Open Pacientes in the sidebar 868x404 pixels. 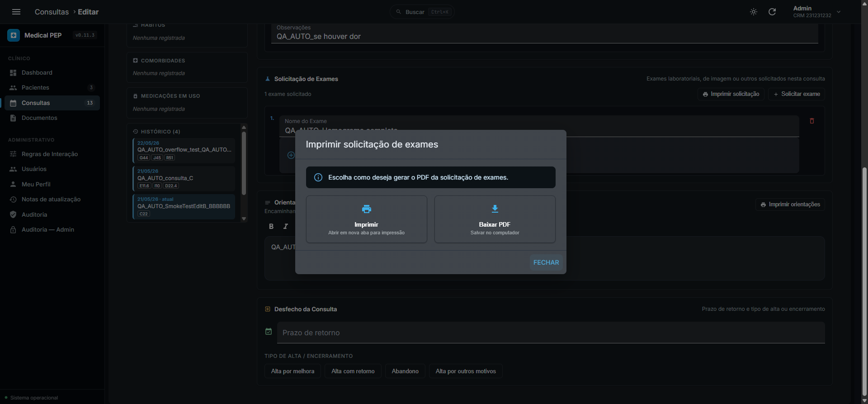click(52, 87)
